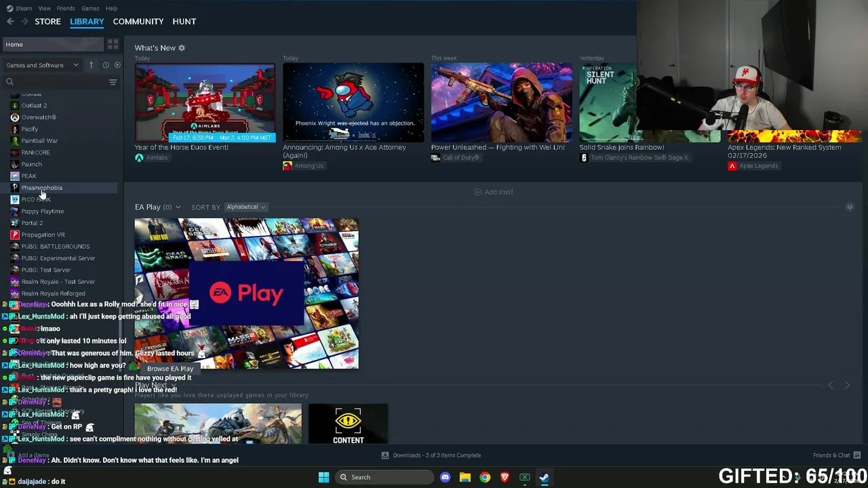
Task: Click Call of Duty logo icon
Action: coord(435,158)
